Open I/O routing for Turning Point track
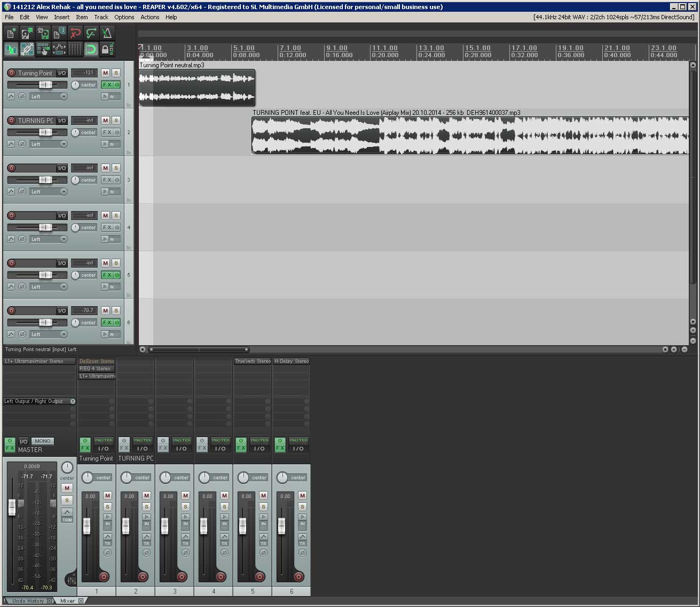Image resolution: width=700 pixels, height=607 pixels. pos(62,73)
